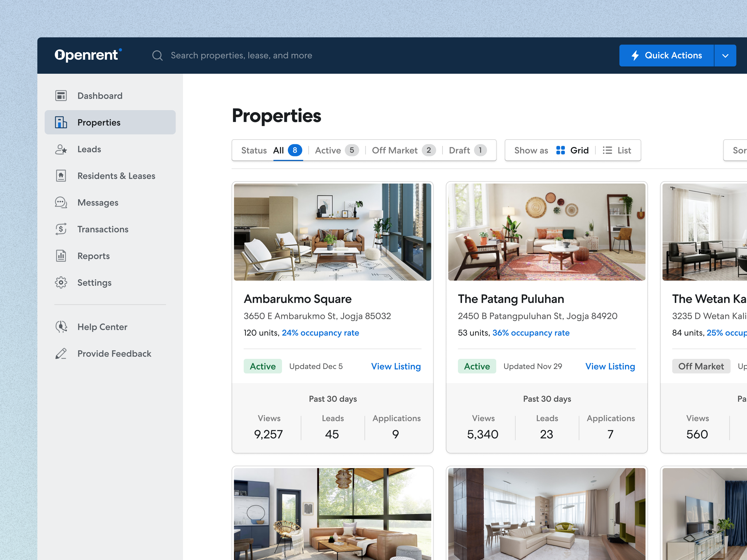The height and width of the screenshot is (560, 747).
Task: Open Residents & Leases from the sidebar
Action: pyautogui.click(x=61, y=175)
